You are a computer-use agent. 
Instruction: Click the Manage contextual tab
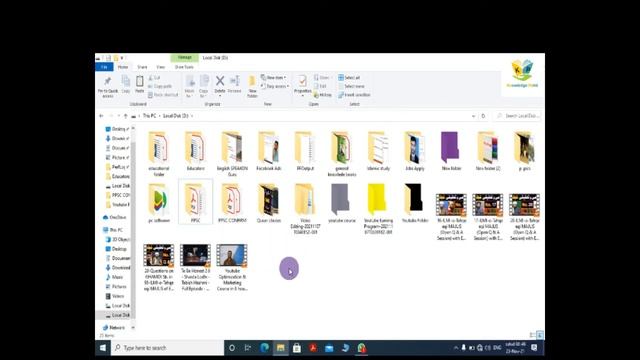[184, 58]
